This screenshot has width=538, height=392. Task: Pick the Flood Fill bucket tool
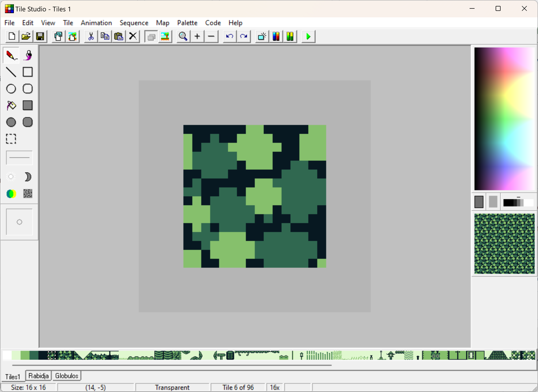[x=11, y=106]
